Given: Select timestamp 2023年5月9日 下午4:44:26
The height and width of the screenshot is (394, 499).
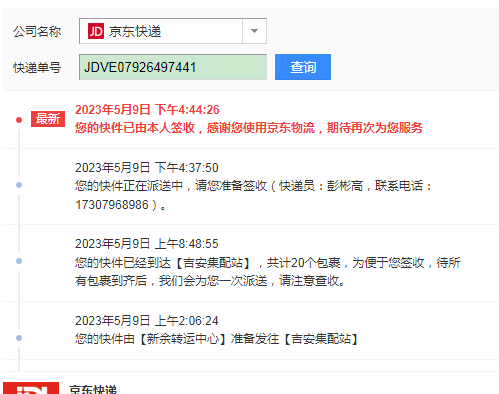Looking at the screenshot, I should [x=147, y=110].
